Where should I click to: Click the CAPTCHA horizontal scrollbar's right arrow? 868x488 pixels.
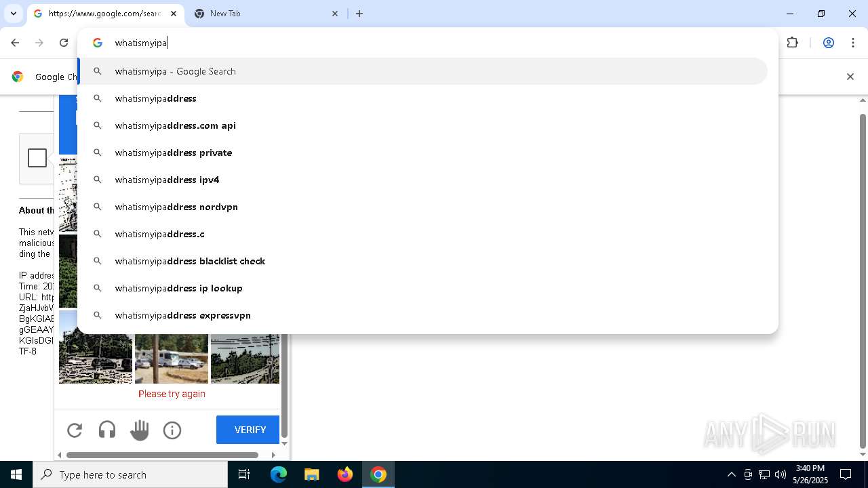click(273, 455)
